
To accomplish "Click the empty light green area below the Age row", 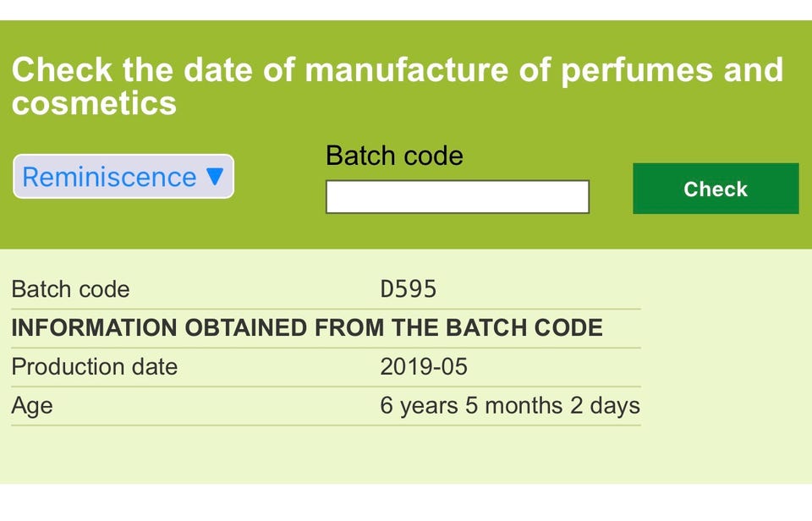I will [x=338, y=457].
